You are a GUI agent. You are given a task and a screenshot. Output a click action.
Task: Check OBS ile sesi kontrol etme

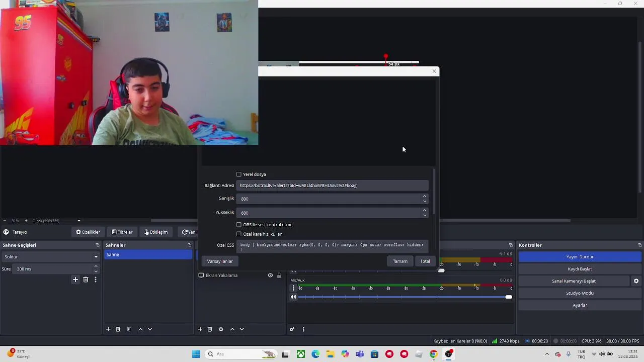click(x=239, y=225)
